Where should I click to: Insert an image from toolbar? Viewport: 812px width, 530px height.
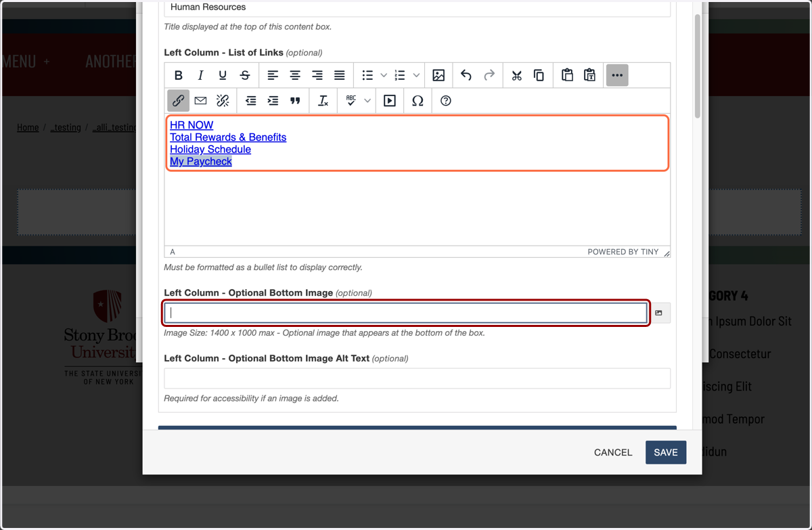(x=438, y=75)
